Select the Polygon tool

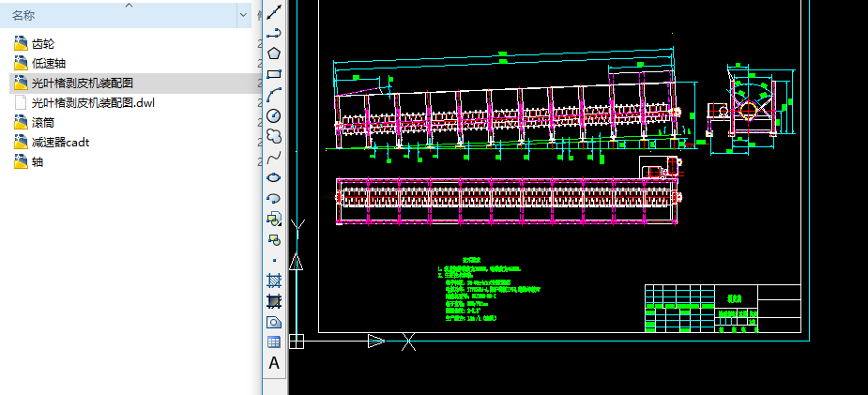click(x=274, y=53)
